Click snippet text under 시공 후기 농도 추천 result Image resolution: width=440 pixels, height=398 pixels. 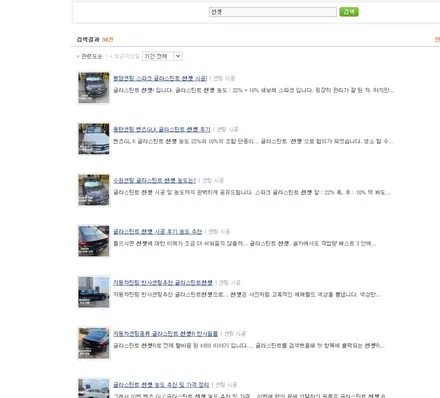[x=244, y=243]
